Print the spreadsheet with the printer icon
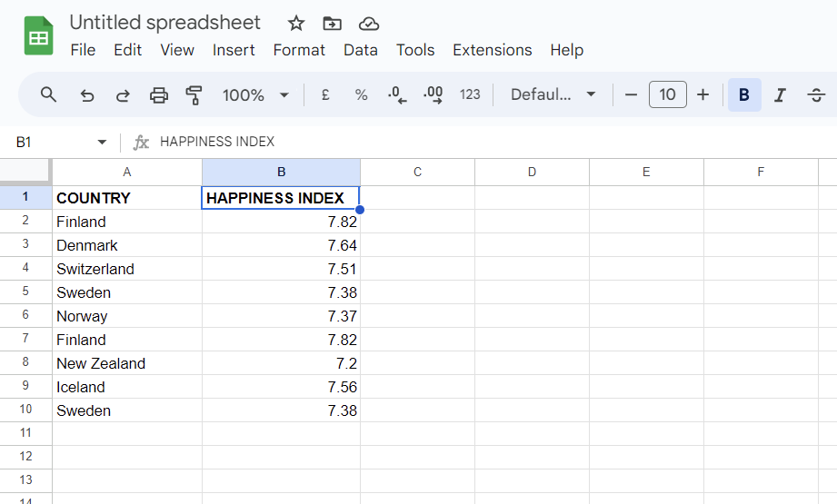The image size is (837, 504). (159, 94)
